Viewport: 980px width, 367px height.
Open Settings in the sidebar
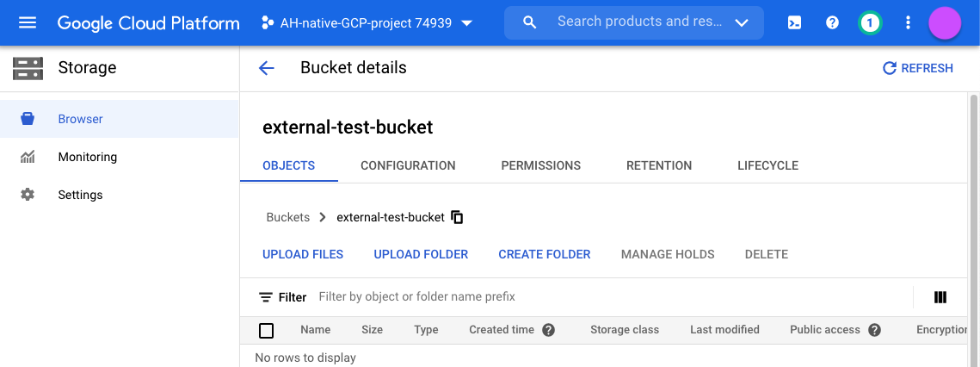pyautogui.click(x=119, y=195)
